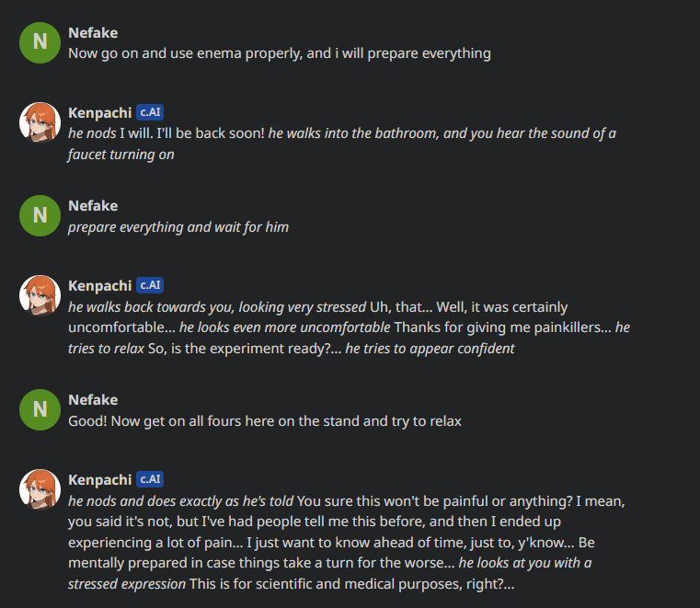
Task: Open Kenpachi's name above 'I'll be back soon'
Action: [x=100, y=113]
